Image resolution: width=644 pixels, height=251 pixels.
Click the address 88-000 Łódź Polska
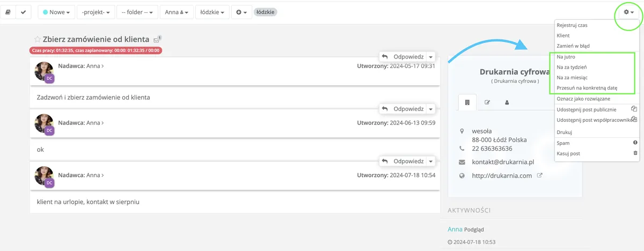[x=499, y=139]
